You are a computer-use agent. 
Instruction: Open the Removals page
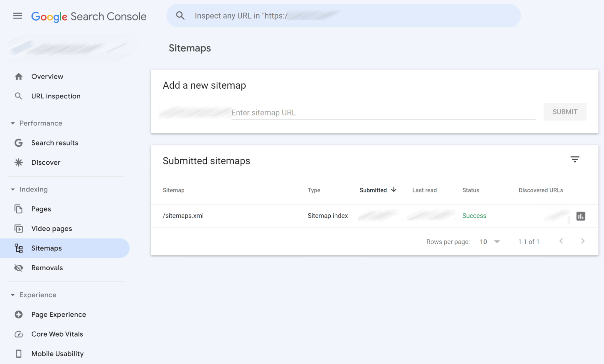pos(47,268)
